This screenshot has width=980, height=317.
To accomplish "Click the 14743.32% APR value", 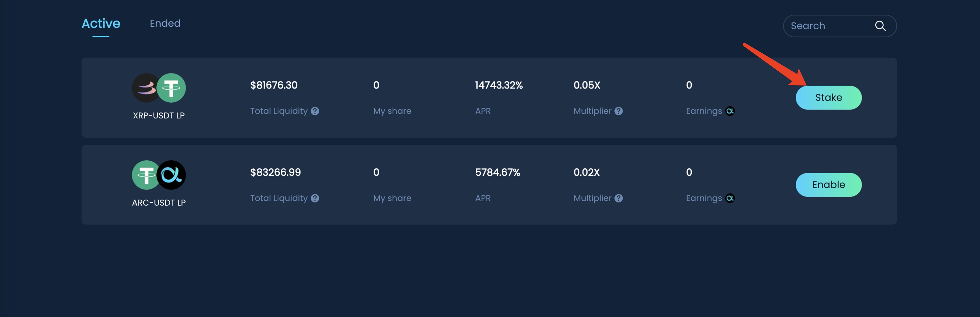I will tap(499, 85).
